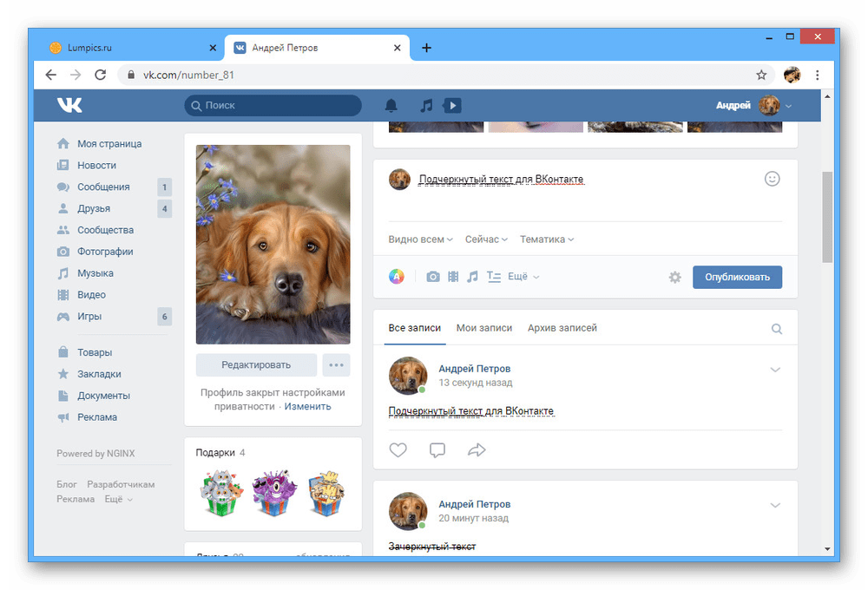Viewport: 868px width, 590px height.
Task: Click the Опубликовать button
Action: pyautogui.click(x=737, y=278)
